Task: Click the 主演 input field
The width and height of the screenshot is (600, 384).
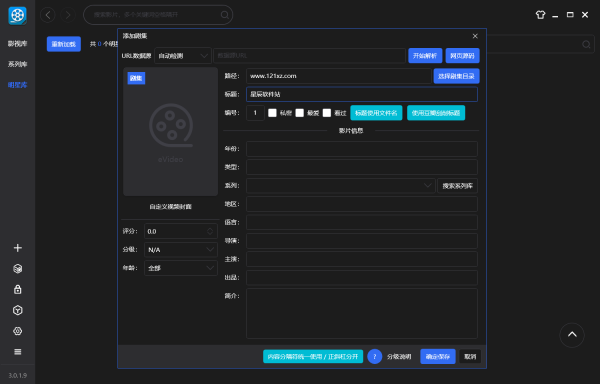Action: [x=362, y=259]
